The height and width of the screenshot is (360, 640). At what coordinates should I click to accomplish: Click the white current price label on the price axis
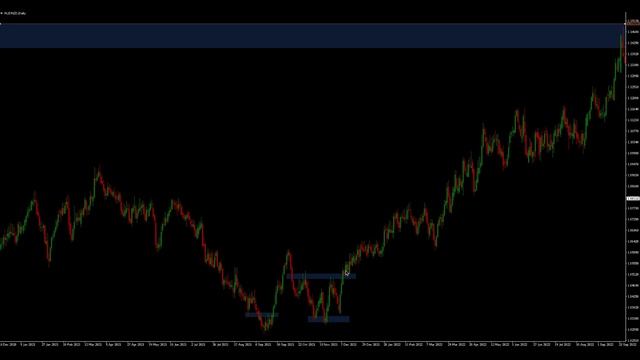633,199
